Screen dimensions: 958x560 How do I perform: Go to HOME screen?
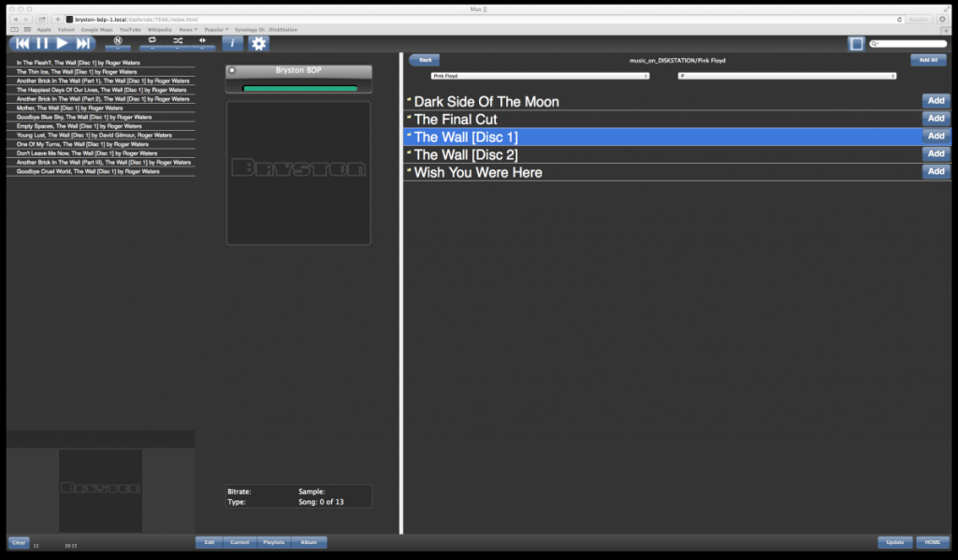pyautogui.click(x=933, y=542)
